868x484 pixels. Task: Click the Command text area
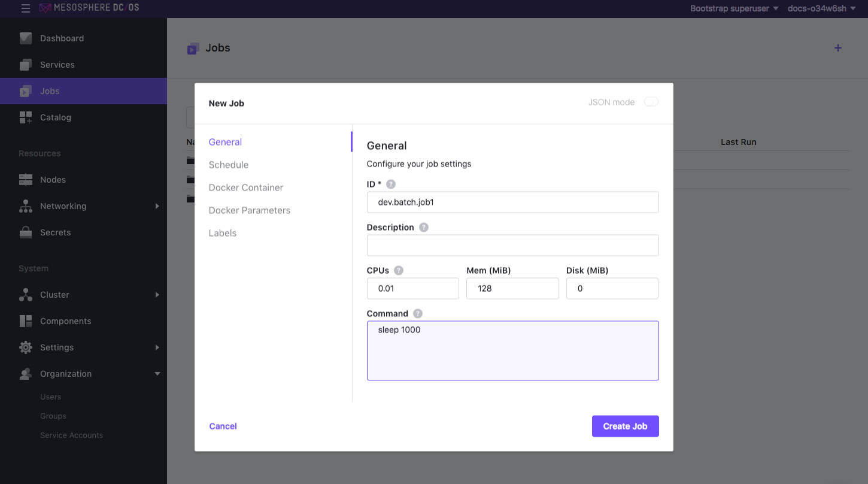(x=513, y=350)
